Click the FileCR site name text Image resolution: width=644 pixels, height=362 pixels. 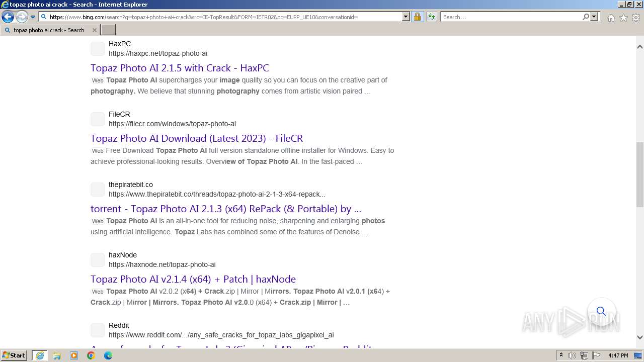pos(119,114)
